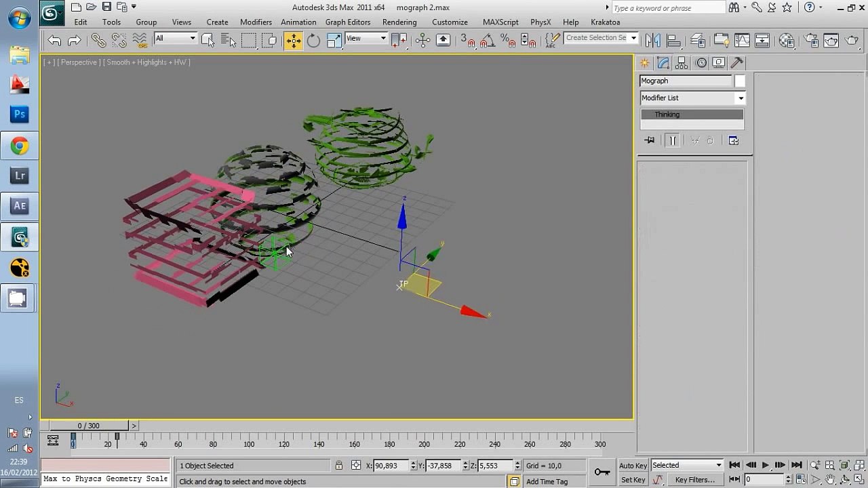The image size is (868, 488).
Task: Open the View reference coordinate dropdown
Action: click(366, 38)
